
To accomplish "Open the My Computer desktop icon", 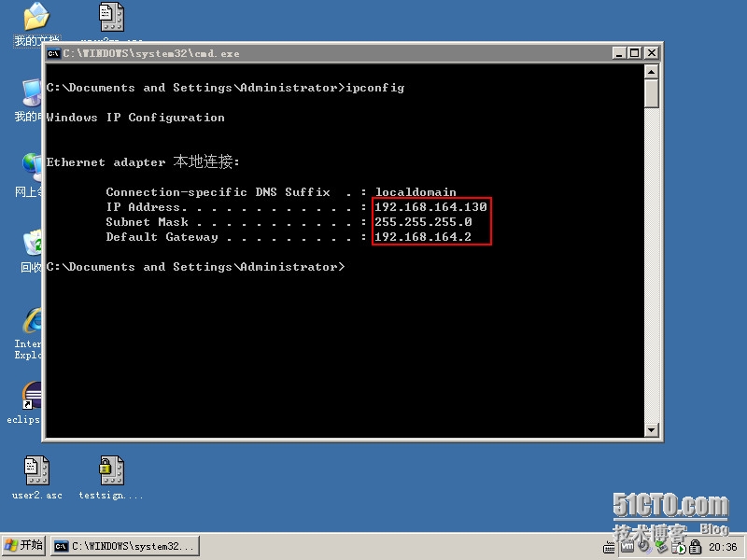I will pyautogui.click(x=30, y=99).
